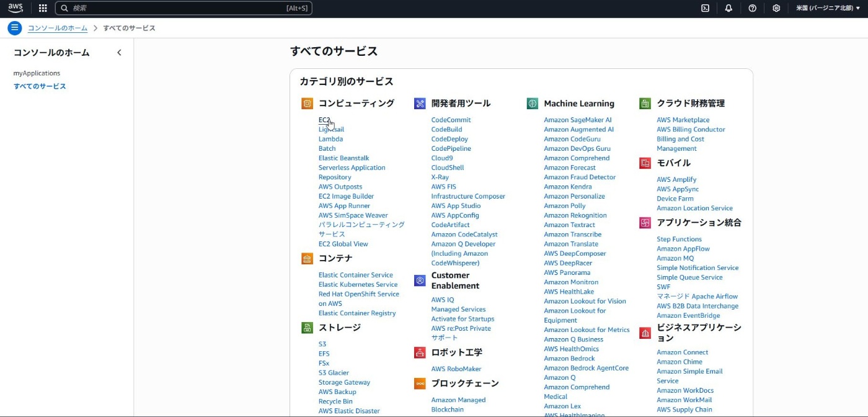This screenshot has width=868, height=417.
Task: Click the AWS logo home icon
Action: [x=15, y=8]
